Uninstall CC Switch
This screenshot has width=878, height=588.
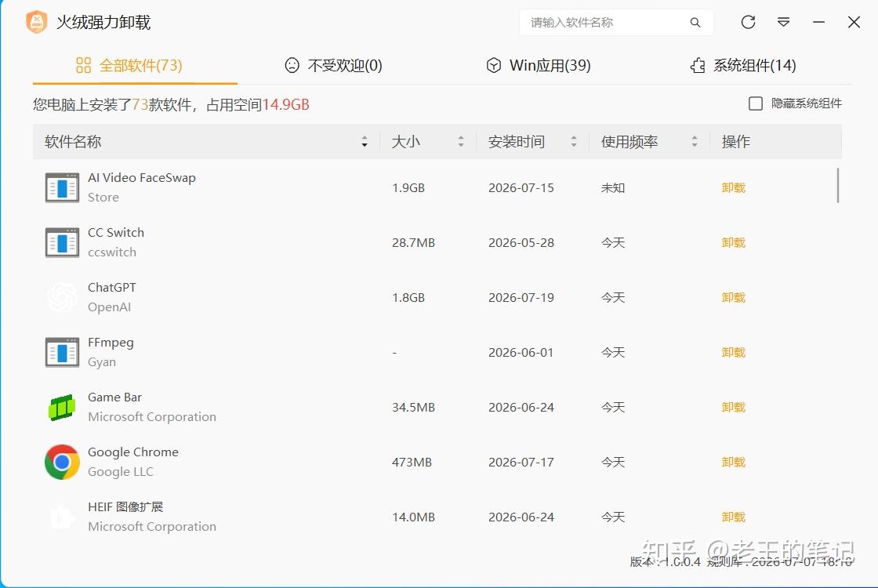pos(734,242)
